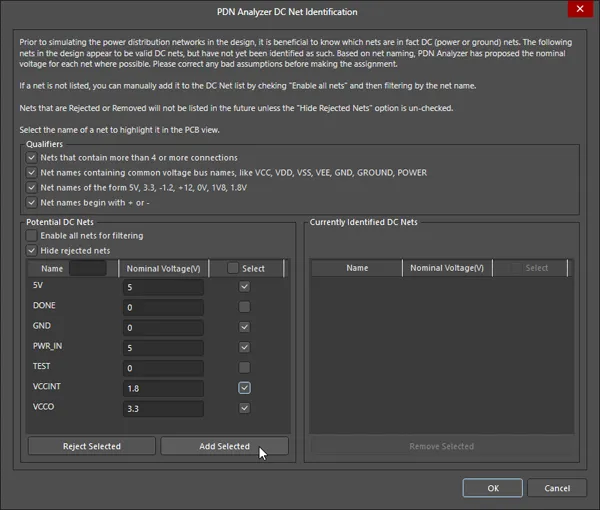Highlight the VCCO net name

[43, 406]
